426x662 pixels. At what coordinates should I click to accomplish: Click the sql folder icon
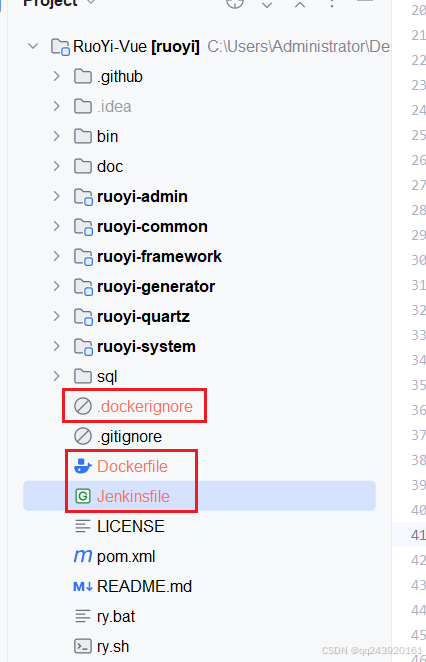[83, 376]
